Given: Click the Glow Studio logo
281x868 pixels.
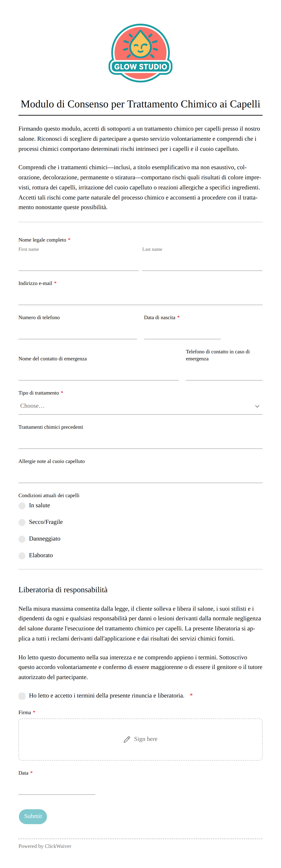Looking at the screenshot, I should click(x=140, y=53).
